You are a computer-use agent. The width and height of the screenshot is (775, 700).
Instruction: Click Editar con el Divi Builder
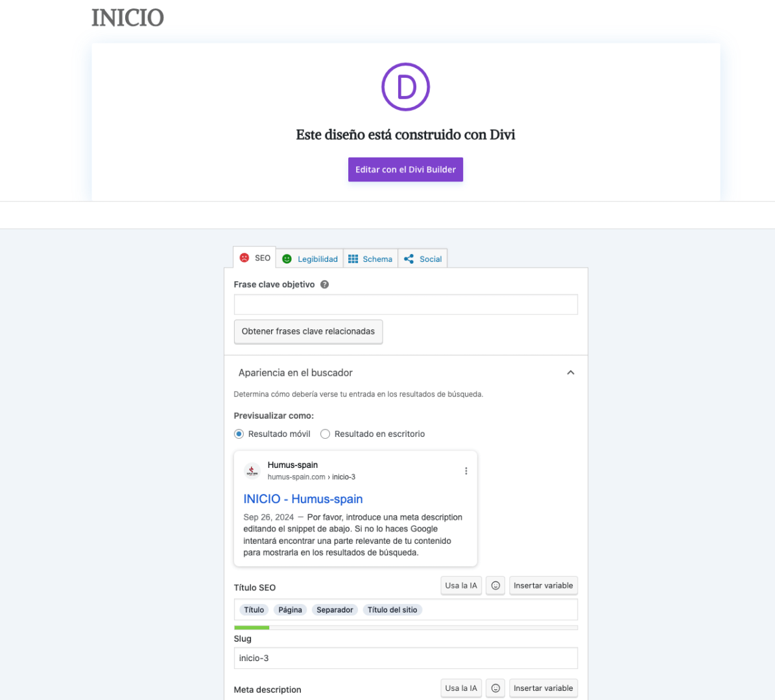(x=405, y=169)
